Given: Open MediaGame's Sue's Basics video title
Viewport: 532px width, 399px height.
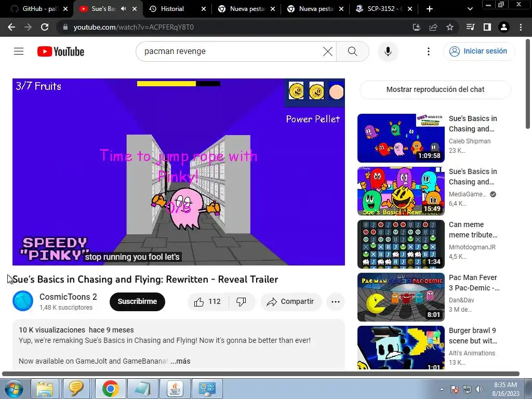Looking at the screenshot, I should pos(473,177).
